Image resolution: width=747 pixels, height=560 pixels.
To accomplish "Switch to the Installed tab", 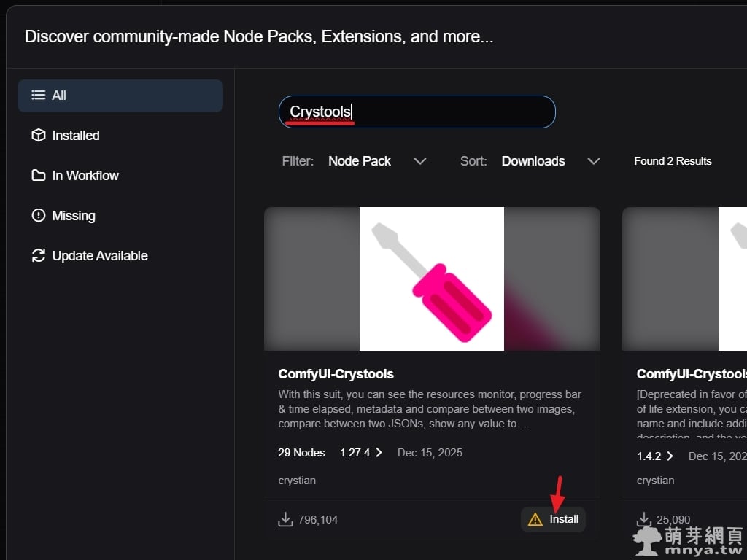I will pyautogui.click(x=75, y=136).
